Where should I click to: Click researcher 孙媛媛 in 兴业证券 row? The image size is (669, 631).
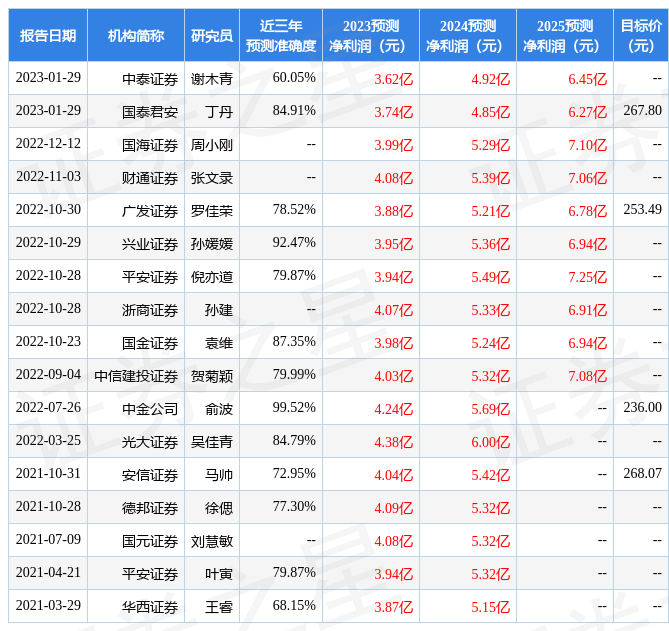[212, 244]
